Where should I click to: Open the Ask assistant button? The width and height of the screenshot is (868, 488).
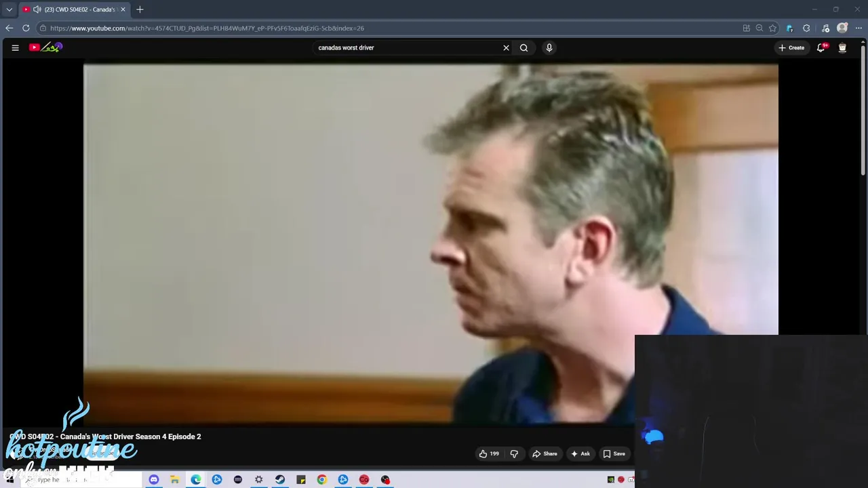[580, 453]
